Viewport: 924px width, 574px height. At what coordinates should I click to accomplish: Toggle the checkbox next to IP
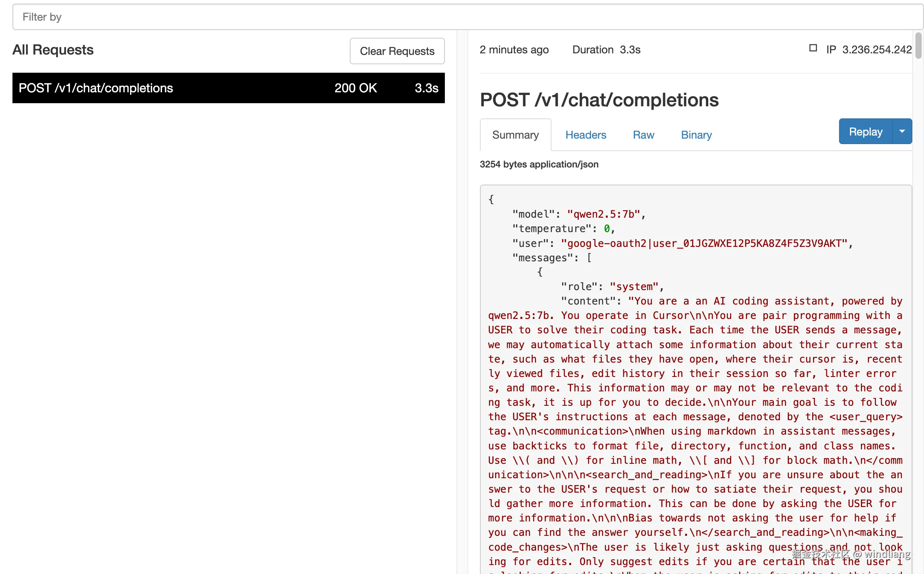pyautogui.click(x=813, y=48)
